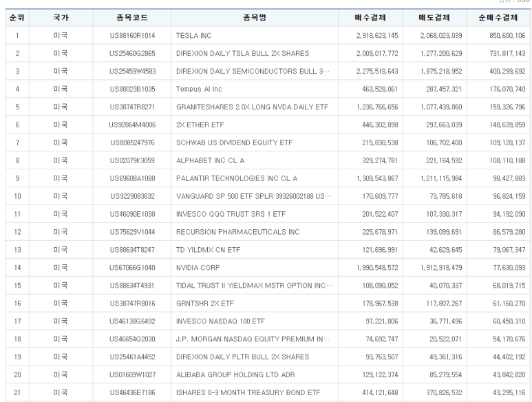532x402 pixels.
Task: Click the 종목코드 column header
Action: tap(132, 18)
